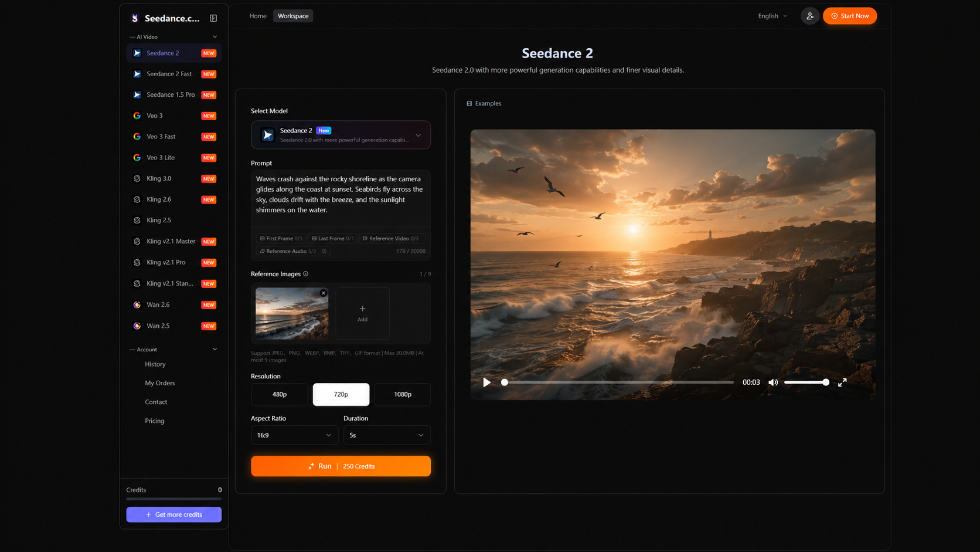Click the Seedance 2 sidebar icon
Viewport: 980px width, 552px height.
coord(137,53)
